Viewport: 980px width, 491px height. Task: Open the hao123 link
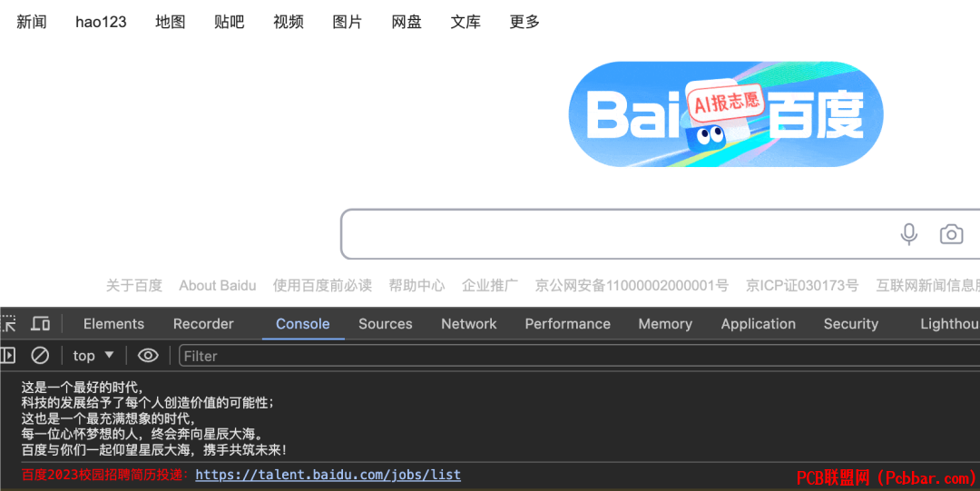point(101,22)
